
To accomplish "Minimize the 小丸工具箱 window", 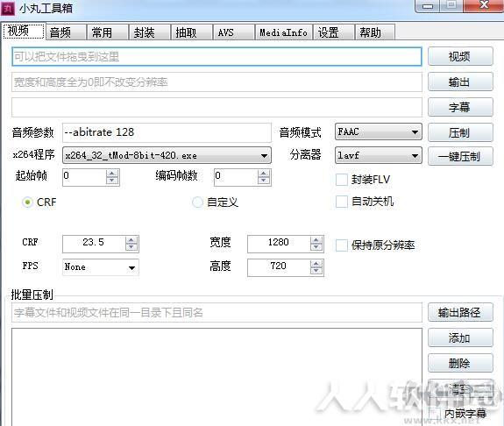I will click(428, 6).
